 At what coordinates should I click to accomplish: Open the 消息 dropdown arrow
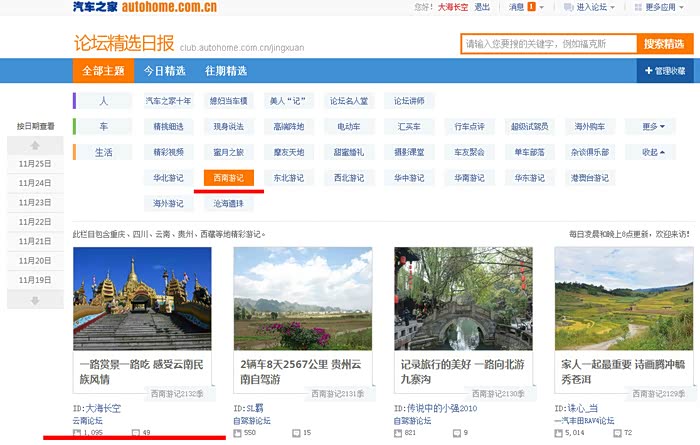543,7
